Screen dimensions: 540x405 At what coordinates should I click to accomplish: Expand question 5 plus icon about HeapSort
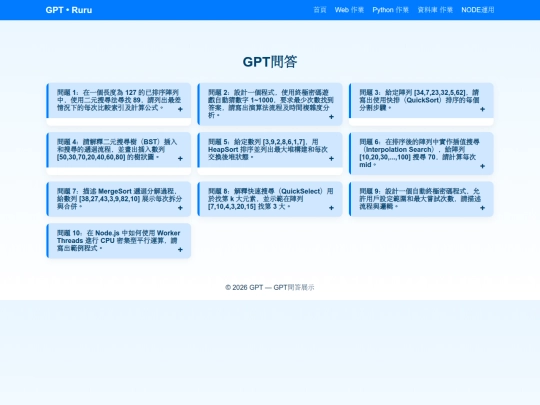click(x=331, y=158)
